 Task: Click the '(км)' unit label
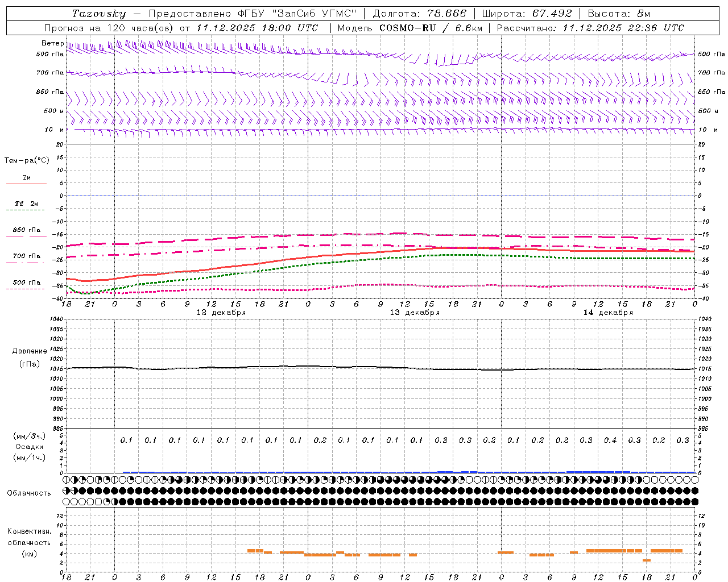tap(30, 554)
